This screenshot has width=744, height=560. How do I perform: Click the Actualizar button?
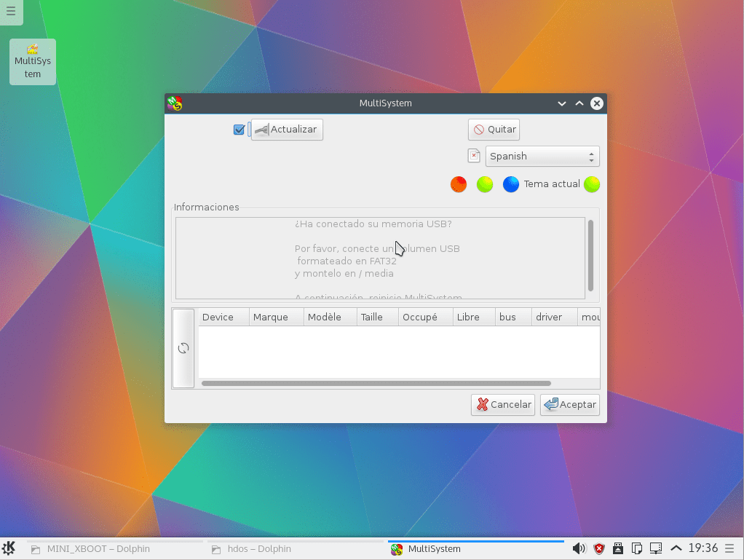point(287,130)
